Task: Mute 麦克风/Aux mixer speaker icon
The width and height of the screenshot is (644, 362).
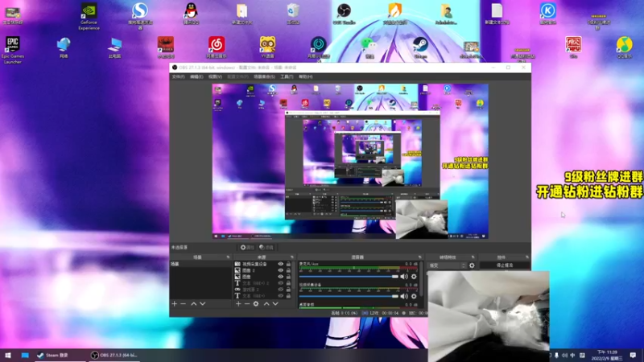Action: coord(404,277)
